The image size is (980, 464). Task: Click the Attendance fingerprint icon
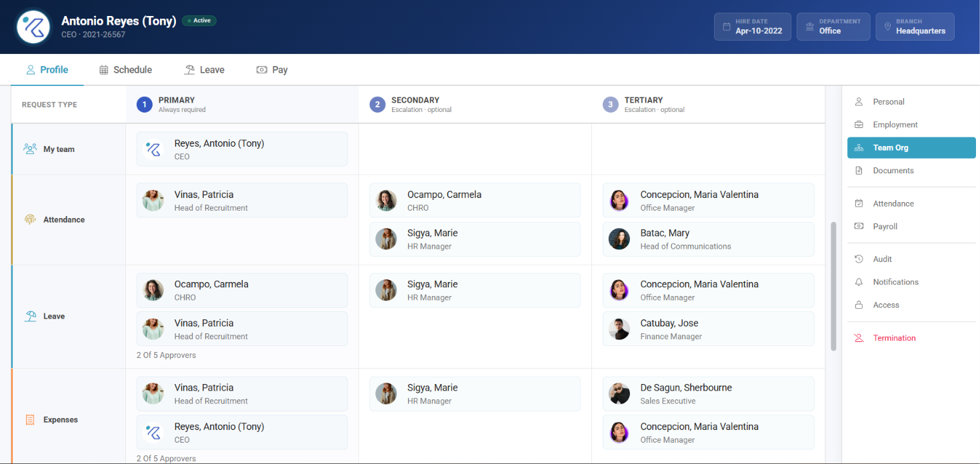coord(30,219)
